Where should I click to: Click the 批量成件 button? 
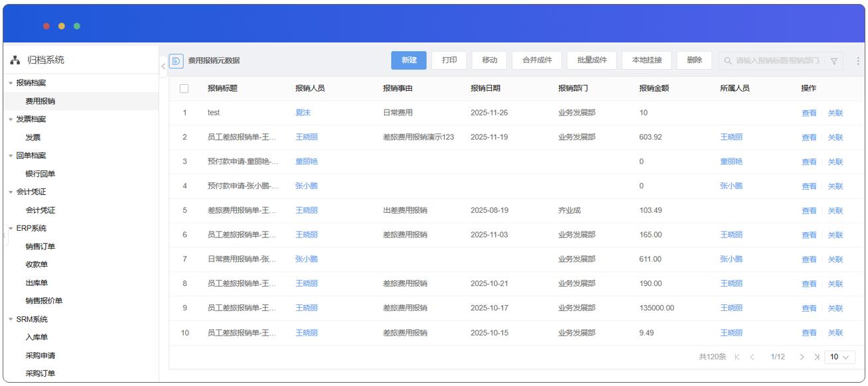click(592, 60)
